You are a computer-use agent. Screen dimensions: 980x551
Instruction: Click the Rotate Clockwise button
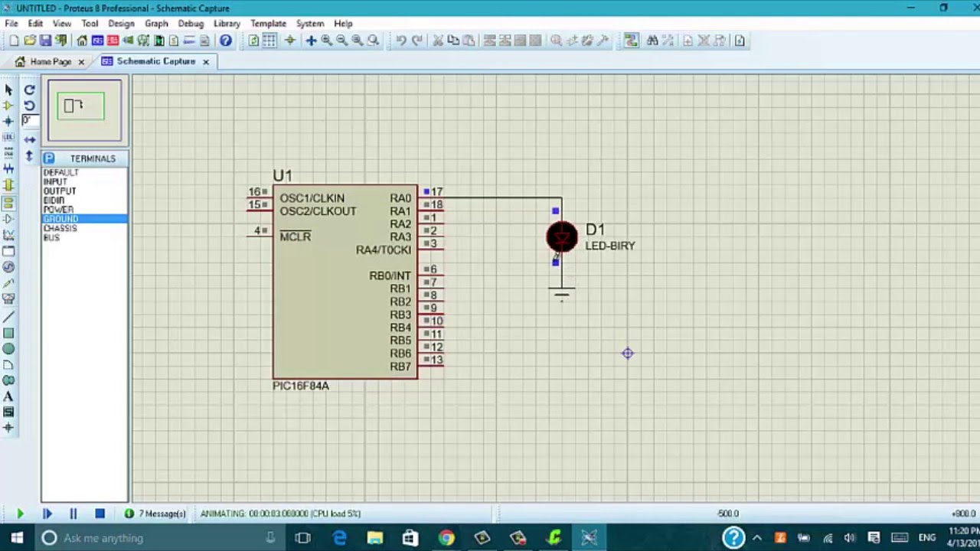(29, 90)
